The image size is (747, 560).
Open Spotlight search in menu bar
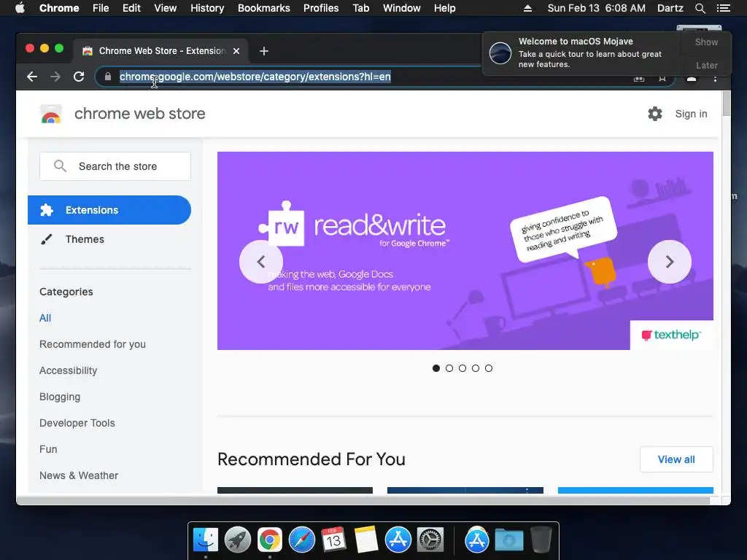[700, 8]
